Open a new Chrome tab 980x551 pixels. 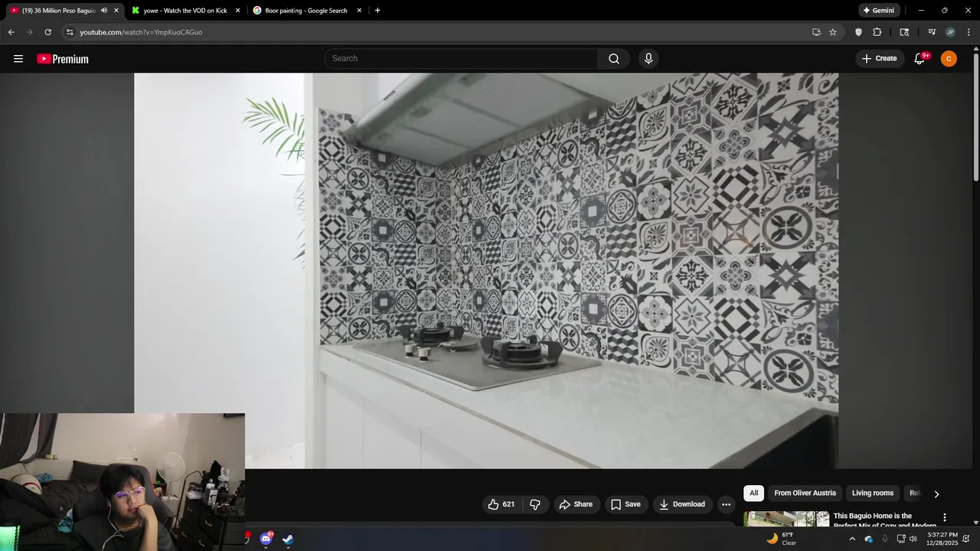pos(377,11)
